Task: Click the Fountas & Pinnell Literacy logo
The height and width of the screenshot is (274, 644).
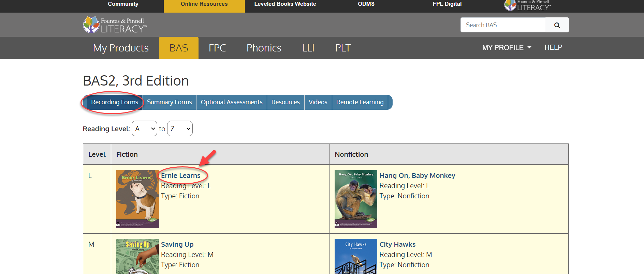Action: pyautogui.click(x=115, y=25)
